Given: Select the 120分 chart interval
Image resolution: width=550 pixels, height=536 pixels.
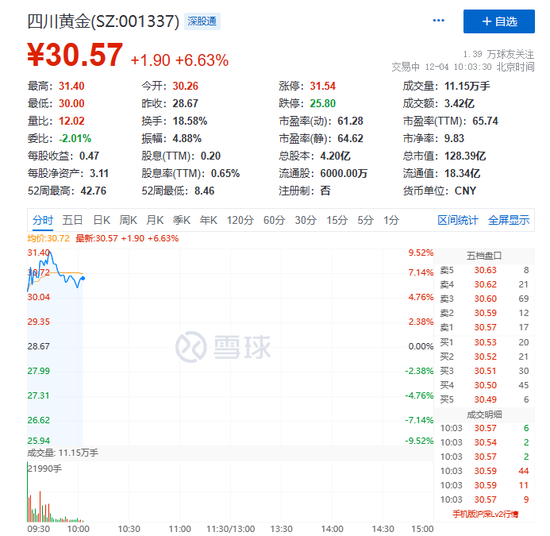Looking at the screenshot, I should click(240, 220).
